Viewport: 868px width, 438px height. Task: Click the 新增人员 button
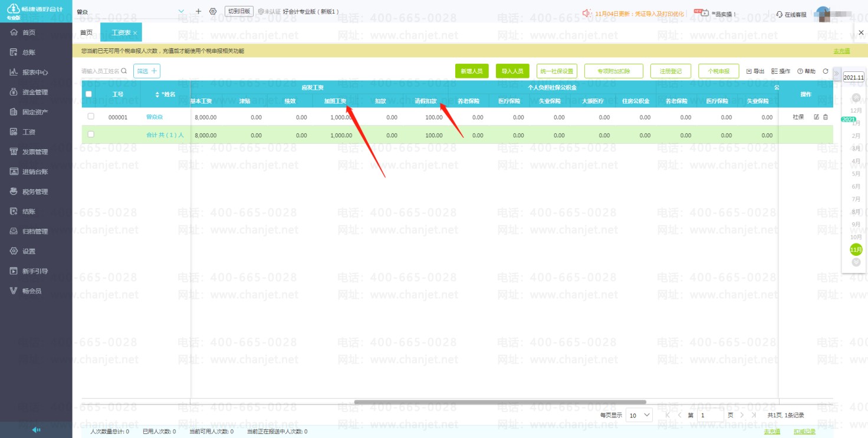coord(472,71)
